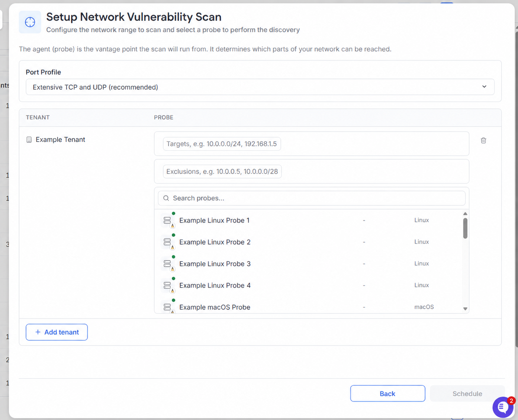Go back with the Back button

click(x=387, y=394)
